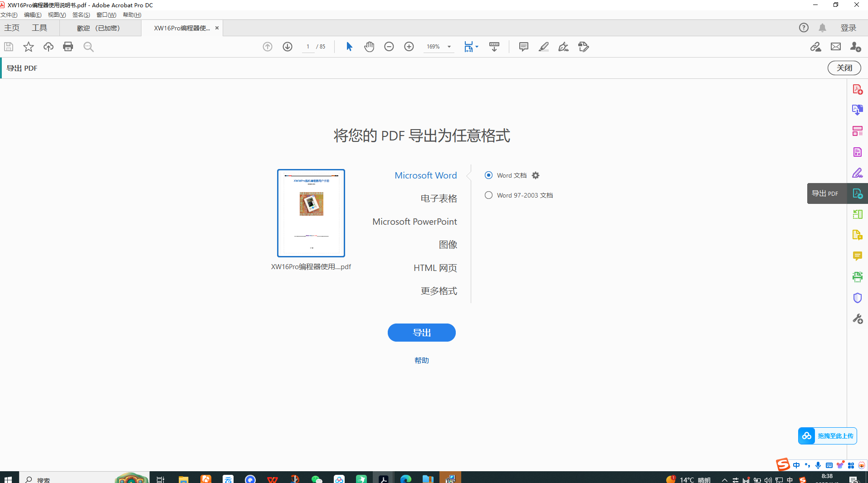Open the zoom percentage dropdown
868x483 pixels.
449,47
